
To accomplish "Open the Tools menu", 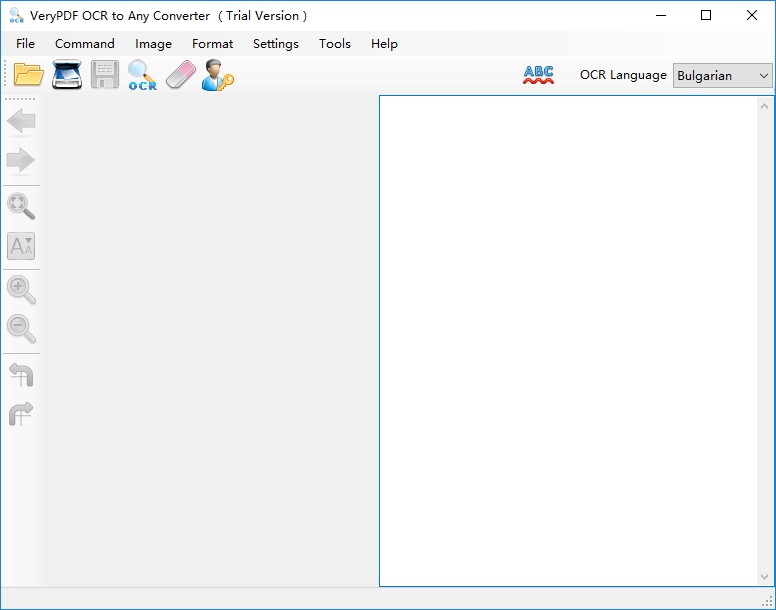I will (x=335, y=44).
